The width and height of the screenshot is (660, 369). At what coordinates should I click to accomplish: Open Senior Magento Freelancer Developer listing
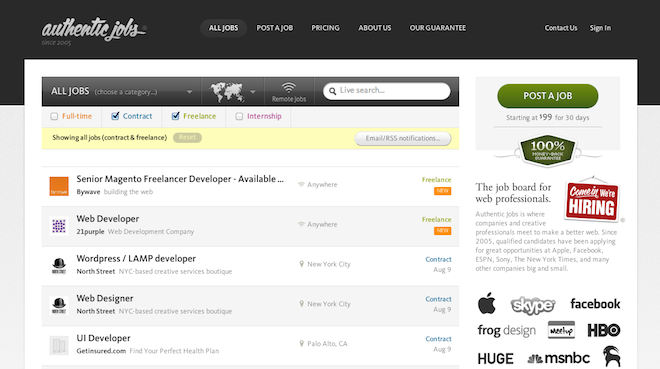click(180, 179)
